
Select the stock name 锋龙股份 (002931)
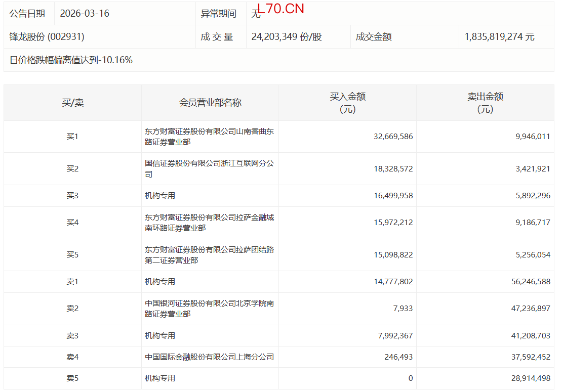point(47,37)
